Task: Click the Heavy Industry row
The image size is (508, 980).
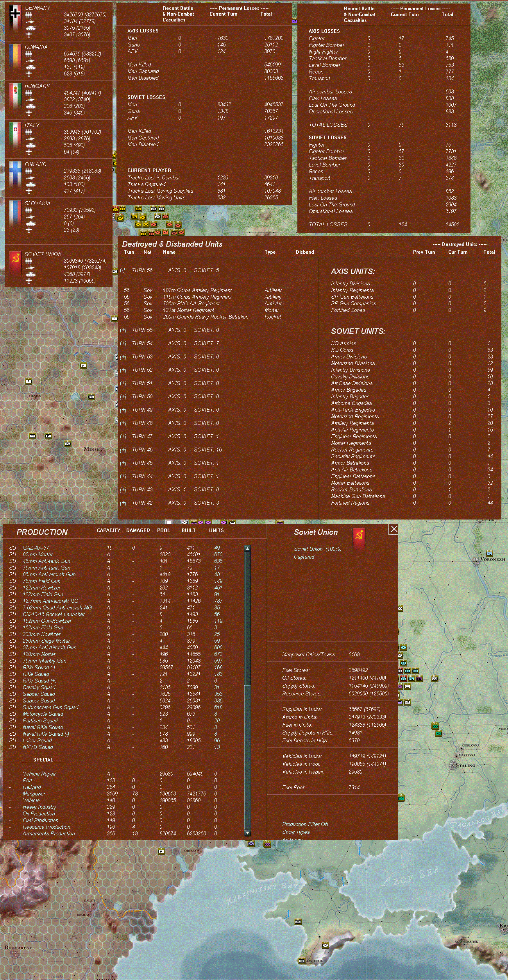Action: (x=116, y=807)
